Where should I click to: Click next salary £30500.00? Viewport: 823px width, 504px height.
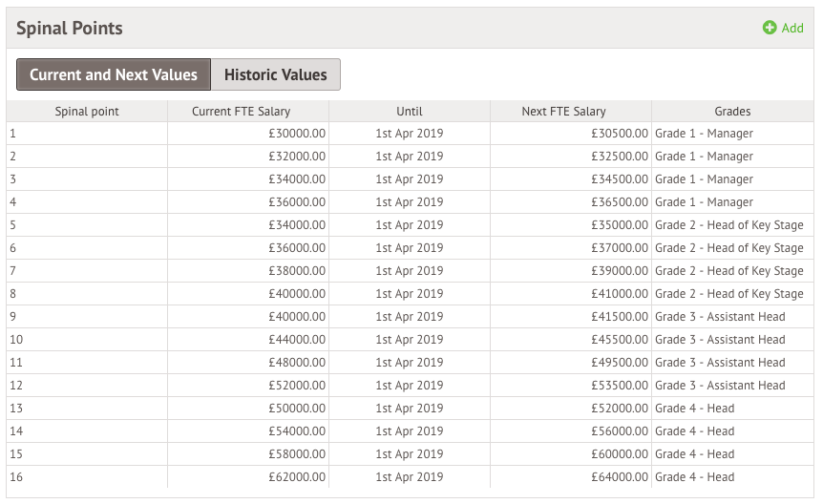coord(620,134)
